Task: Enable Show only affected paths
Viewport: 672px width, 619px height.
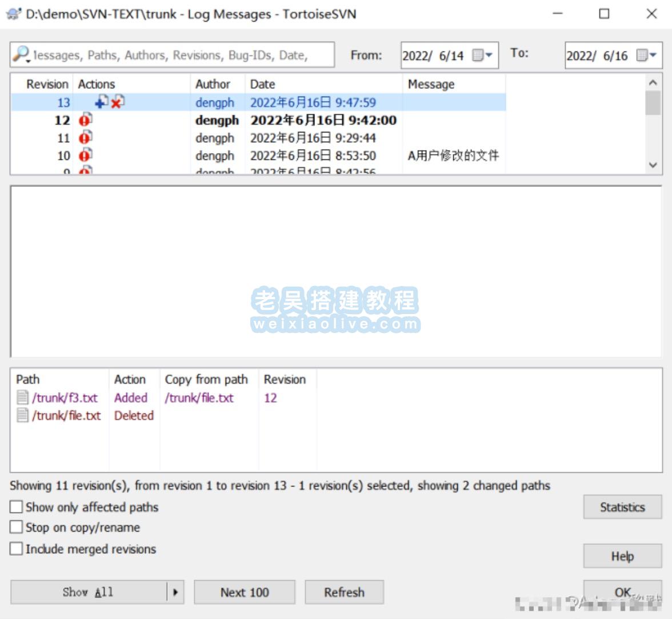Action: (x=17, y=507)
